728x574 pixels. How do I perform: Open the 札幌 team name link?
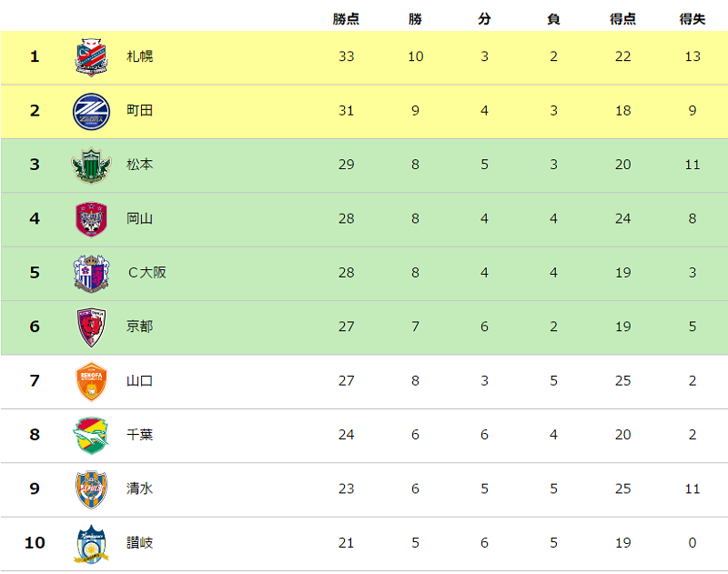point(139,56)
